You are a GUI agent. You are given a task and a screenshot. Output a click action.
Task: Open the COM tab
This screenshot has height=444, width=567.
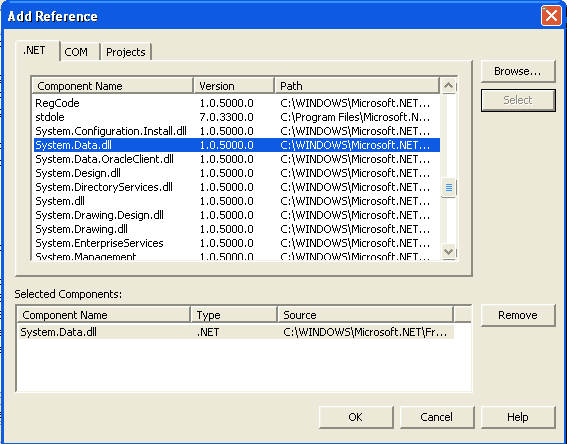pyautogui.click(x=80, y=52)
